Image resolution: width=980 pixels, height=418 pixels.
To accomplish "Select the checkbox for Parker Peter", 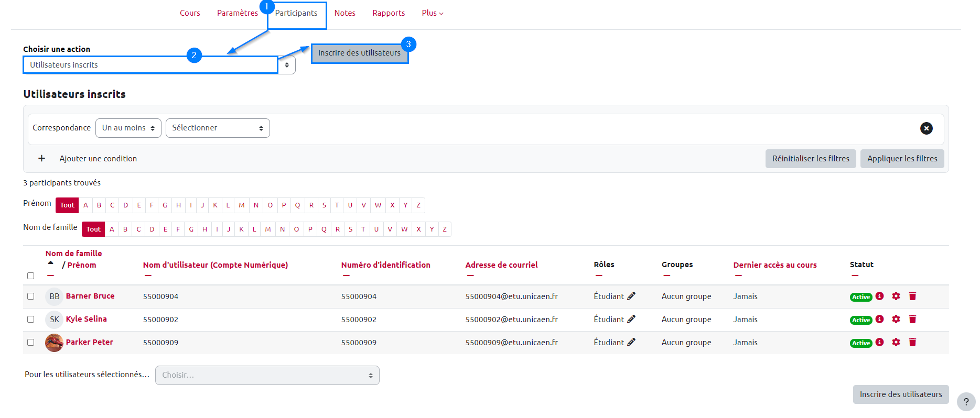I will point(31,342).
